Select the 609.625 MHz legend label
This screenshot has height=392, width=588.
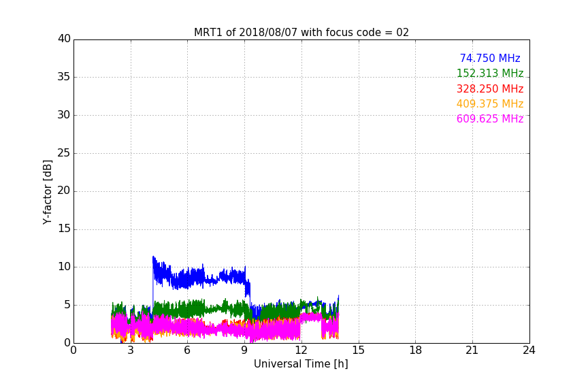[490, 118]
